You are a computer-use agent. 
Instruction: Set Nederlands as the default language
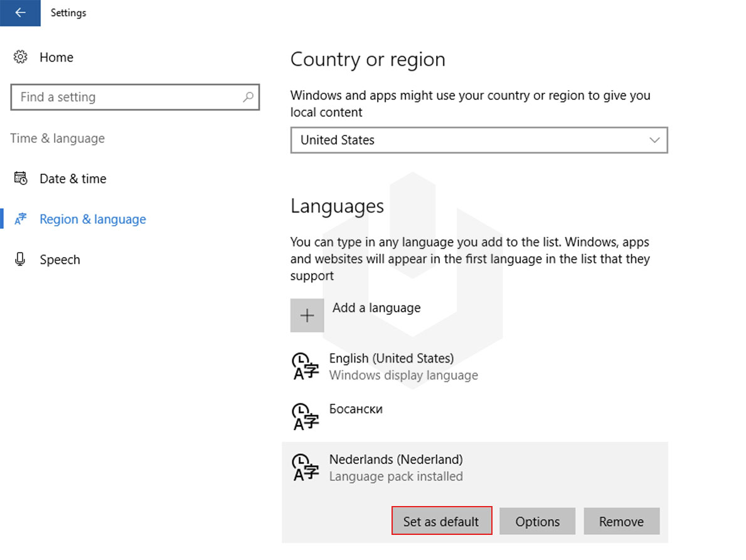pyautogui.click(x=442, y=520)
